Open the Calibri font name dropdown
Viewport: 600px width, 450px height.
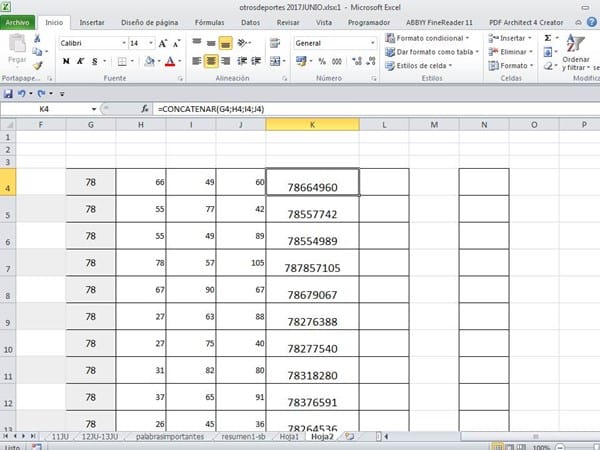(x=124, y=43)
